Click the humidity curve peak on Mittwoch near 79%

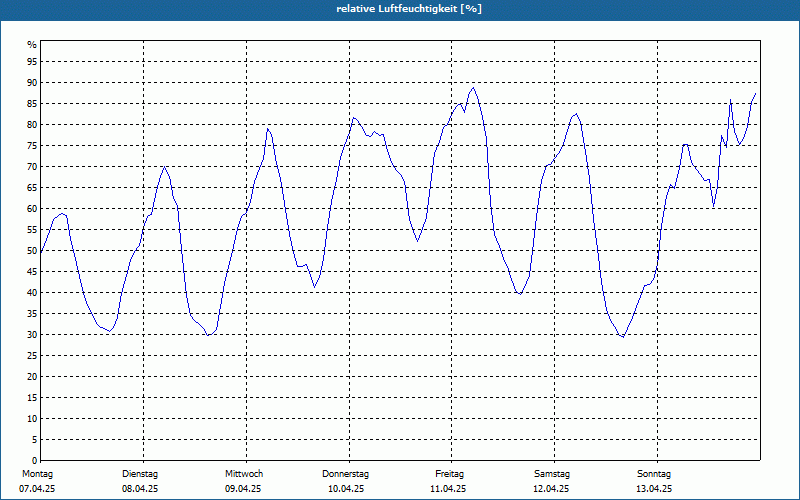[x=268, y=129]
